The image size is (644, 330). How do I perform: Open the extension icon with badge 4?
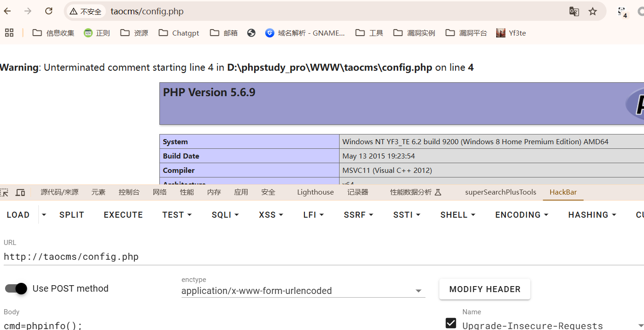click(622, 12)
